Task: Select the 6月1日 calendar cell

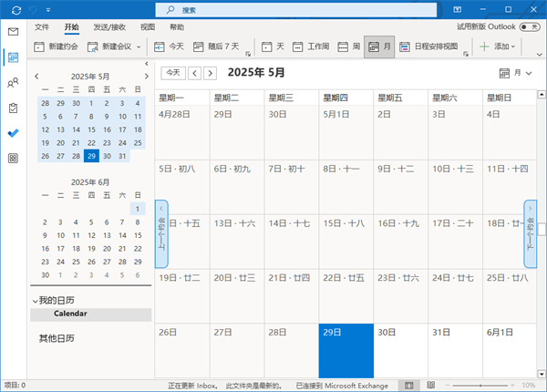Action: tap(510, 350)
